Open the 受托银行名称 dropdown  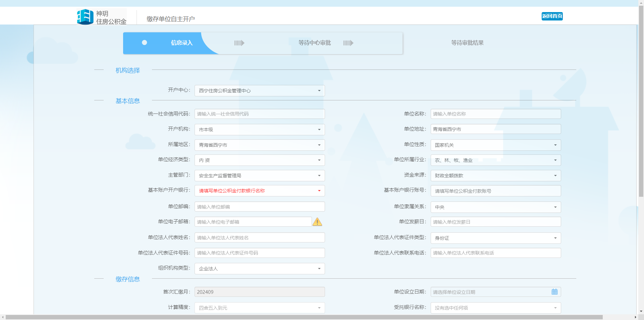[x=496, y=308]
